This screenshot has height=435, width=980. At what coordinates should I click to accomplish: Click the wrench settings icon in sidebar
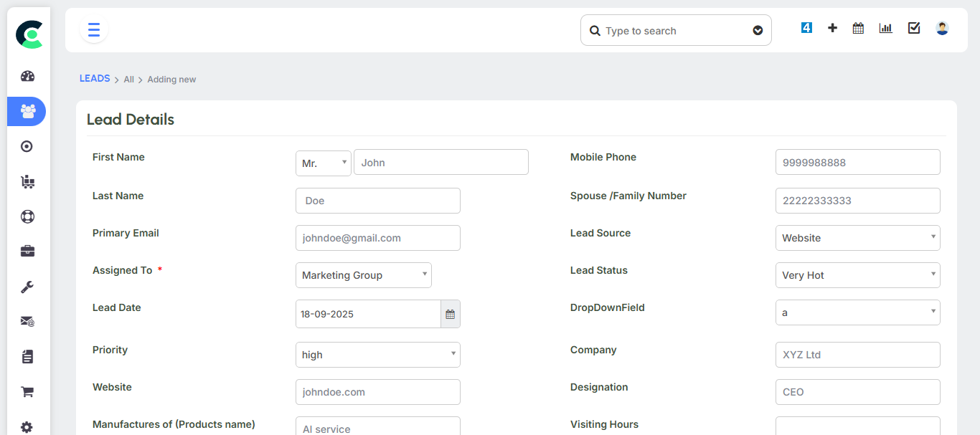click(27, 286)
